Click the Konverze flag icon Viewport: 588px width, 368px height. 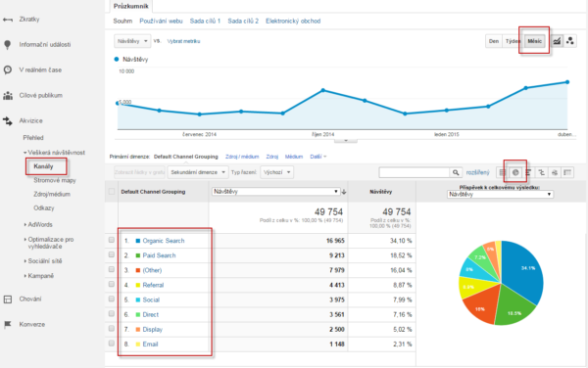tap(8, 325)
